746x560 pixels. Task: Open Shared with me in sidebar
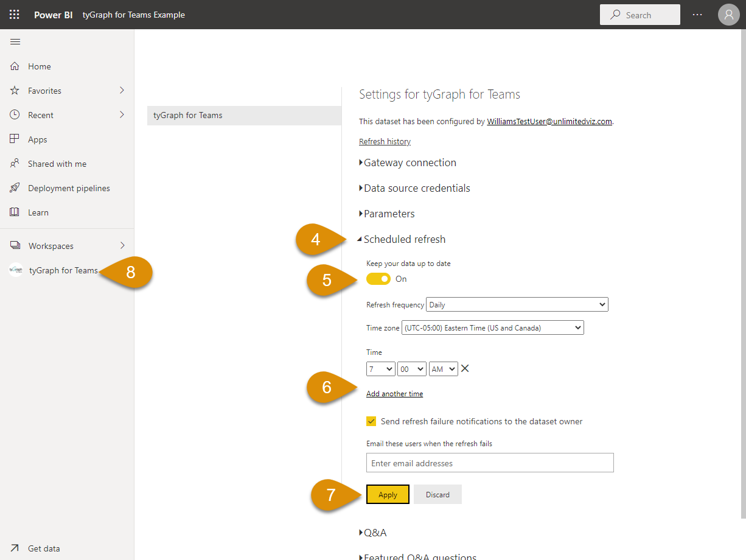[57, 164]
